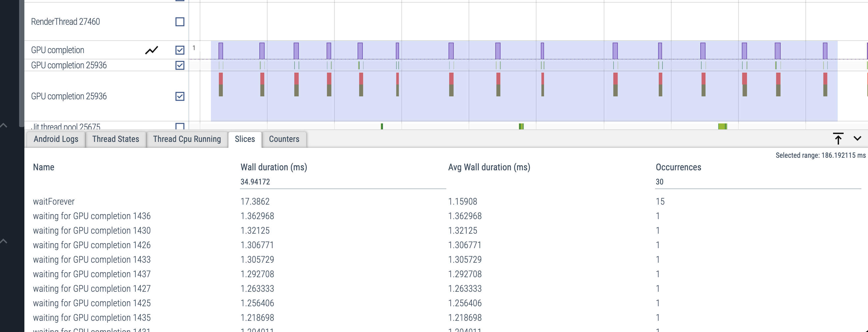Click the first purple GPU completion slice
Viewport: 868px width, 332px height.
[221, 50]
